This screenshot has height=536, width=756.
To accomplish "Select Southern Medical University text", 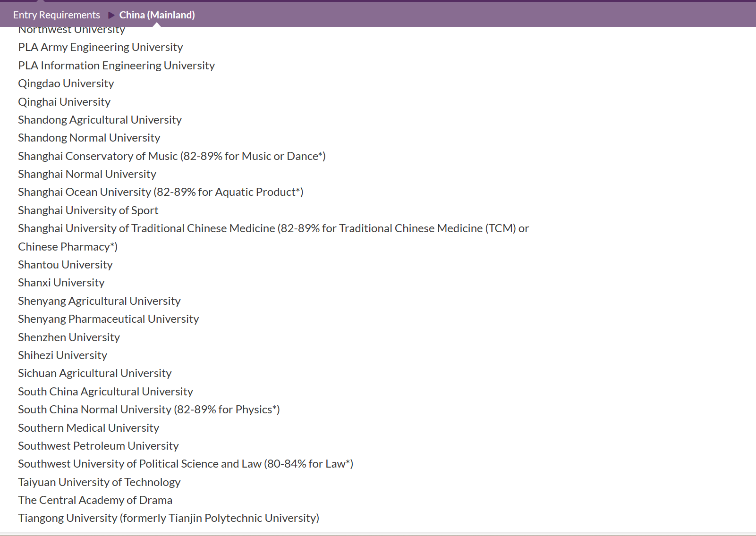I will pyautogui.click(x=88, y=428).
